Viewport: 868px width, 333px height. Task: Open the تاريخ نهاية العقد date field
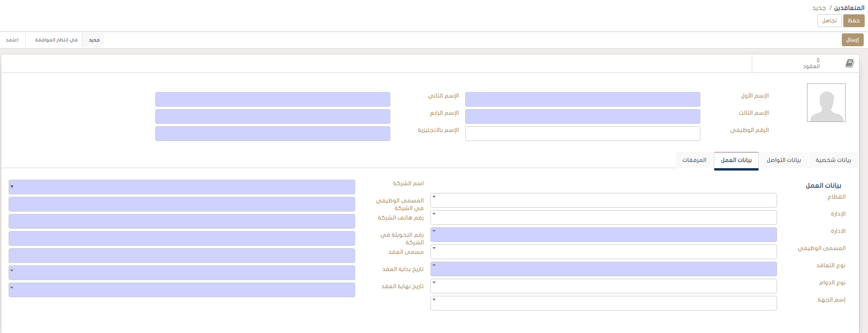coord(182,290)
